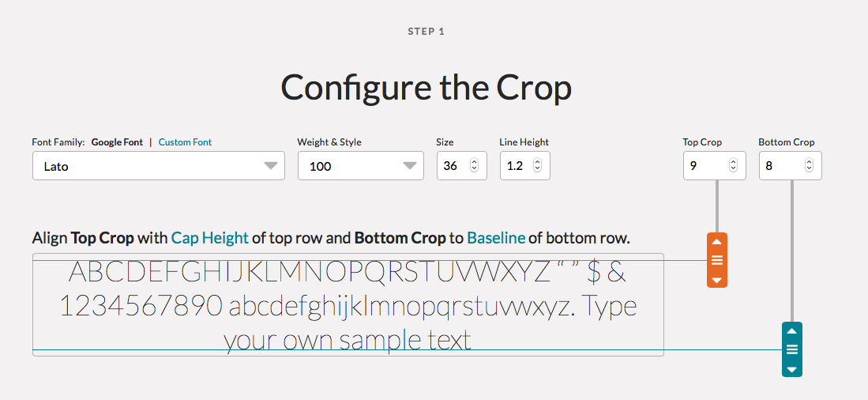Click inside the sample text preview box
This screenshot has height=400, width=868.
click(348, 304)
